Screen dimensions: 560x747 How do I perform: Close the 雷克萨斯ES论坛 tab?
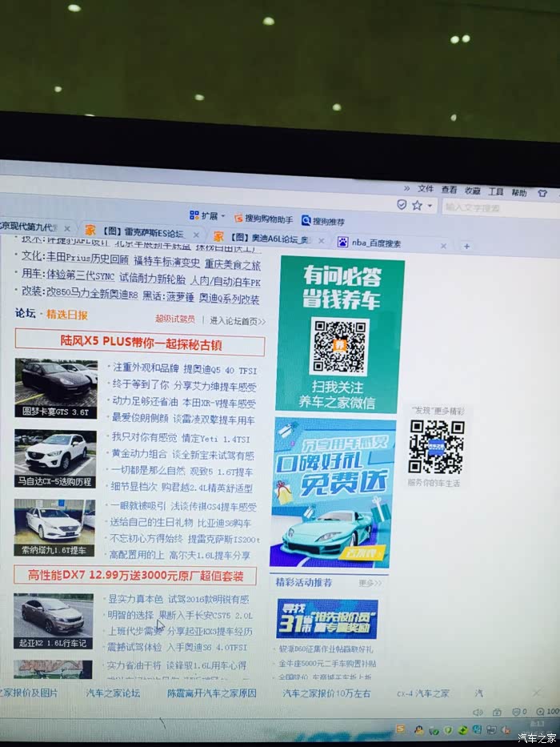196,235
